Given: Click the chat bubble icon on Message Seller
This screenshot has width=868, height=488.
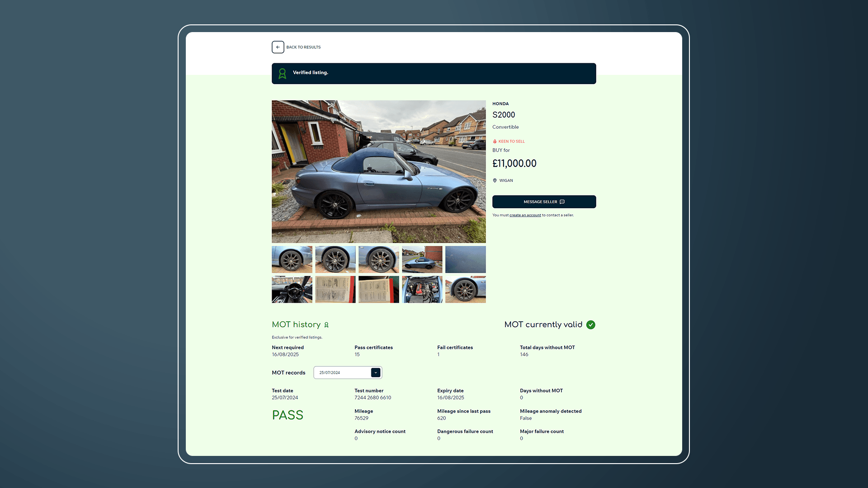Looking at the screenshot, I should [562, 202].
